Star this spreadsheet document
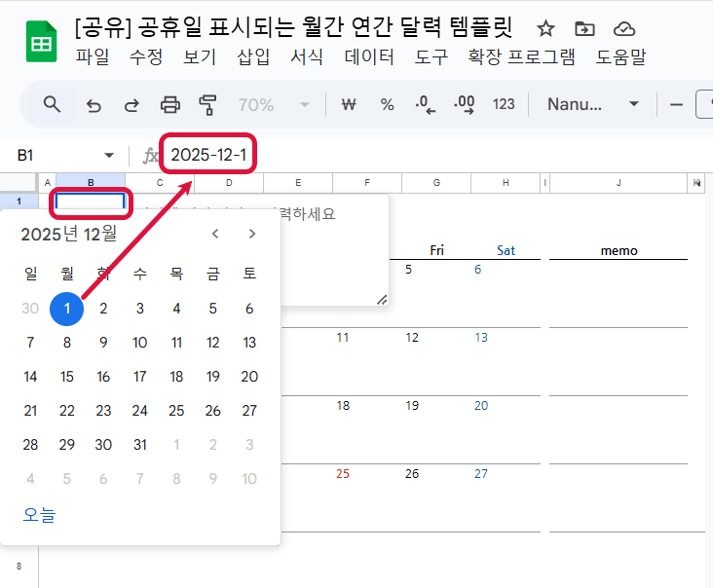713x588 pixels. coord(546,28)
